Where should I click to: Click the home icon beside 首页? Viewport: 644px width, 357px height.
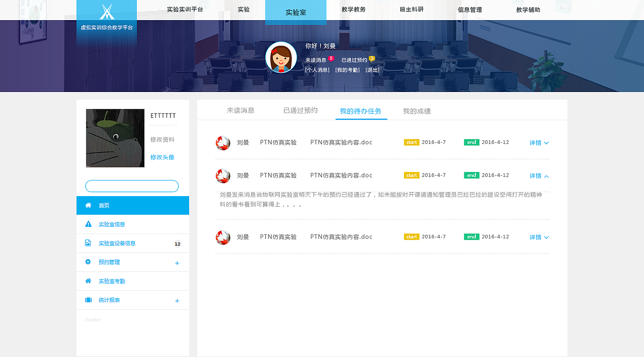tap(88, 205)
